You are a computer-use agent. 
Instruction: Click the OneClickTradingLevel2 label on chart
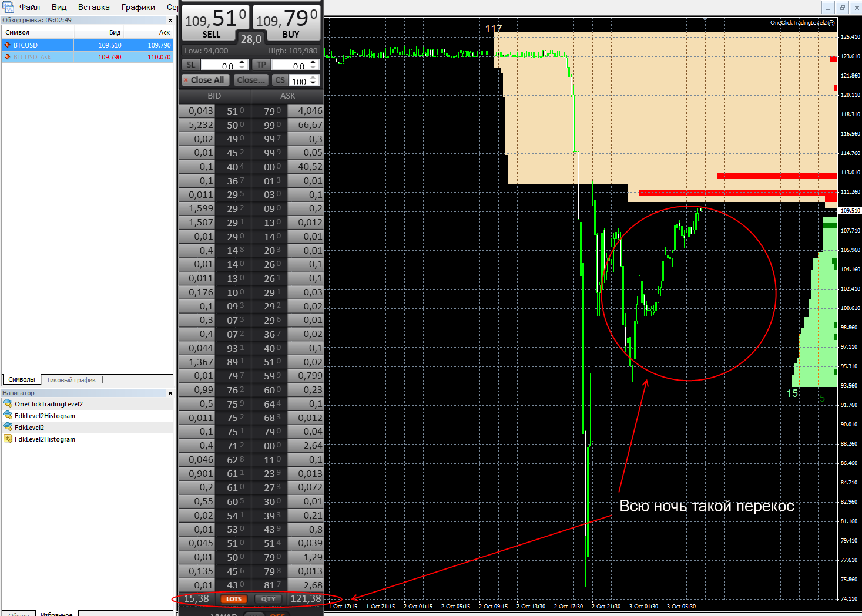click(798, 23)
